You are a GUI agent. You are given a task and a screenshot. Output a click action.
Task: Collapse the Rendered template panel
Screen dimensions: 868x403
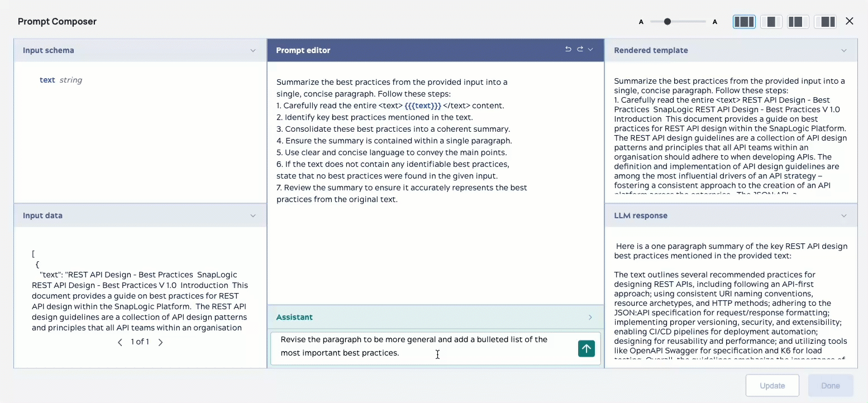[x=844, y=50]
